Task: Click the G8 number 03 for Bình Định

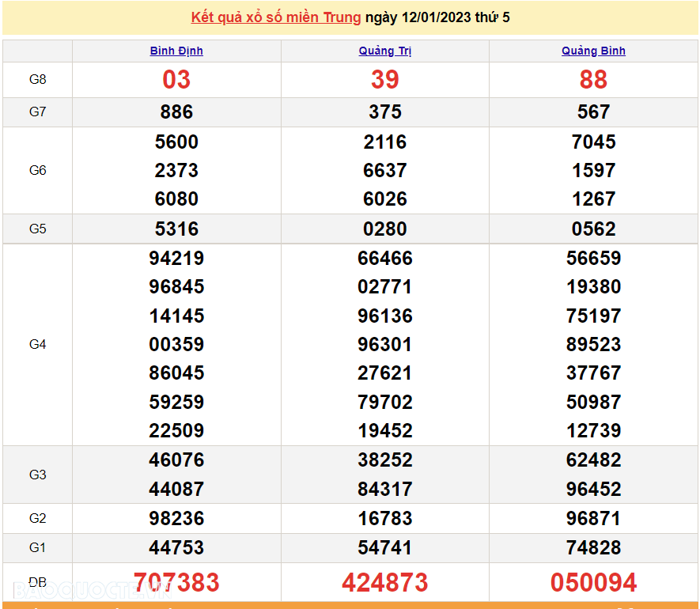Action: pyautogui.click(x=176, y=80)
